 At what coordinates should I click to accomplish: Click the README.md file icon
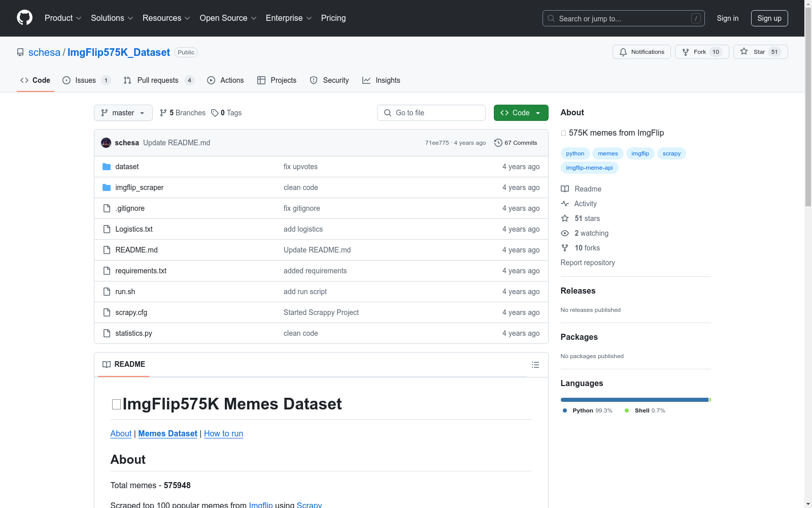point(107,250)
